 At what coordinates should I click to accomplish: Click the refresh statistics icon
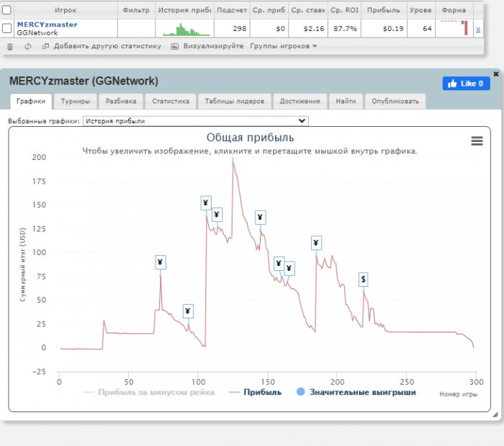pyautogui.click(x=27, y=46)
